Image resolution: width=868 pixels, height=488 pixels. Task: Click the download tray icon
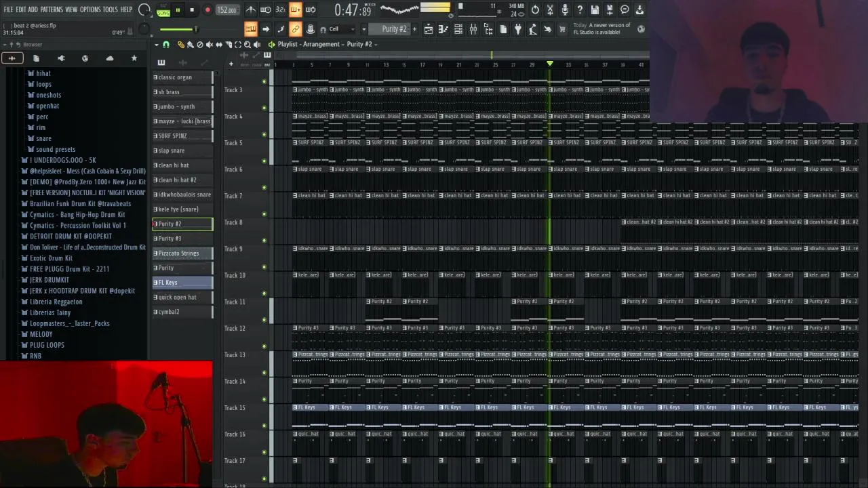coord(639,9)
